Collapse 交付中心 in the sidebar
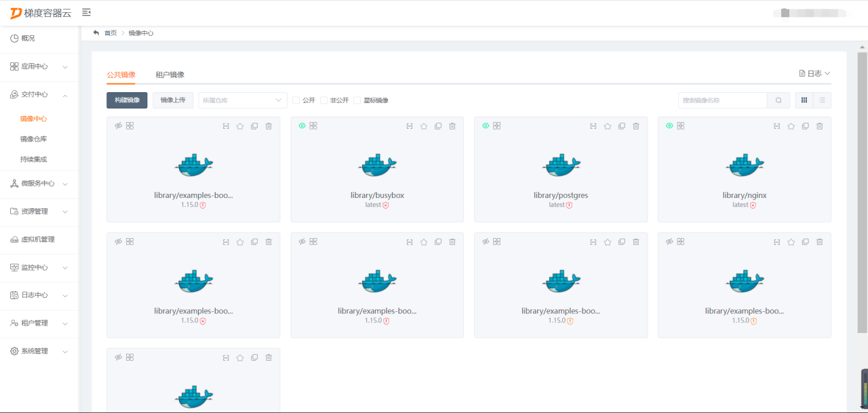868x413 pixels. pos(39,94)
